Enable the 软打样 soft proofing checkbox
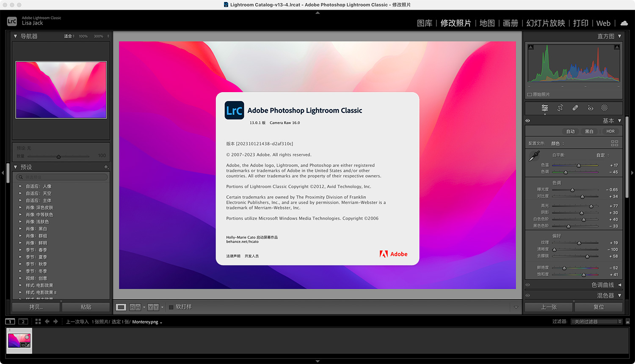635x364 pixels. point(171,307)
